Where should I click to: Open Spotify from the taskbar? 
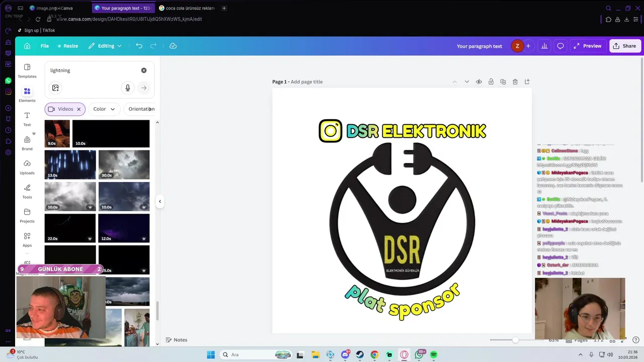[434, 354]
